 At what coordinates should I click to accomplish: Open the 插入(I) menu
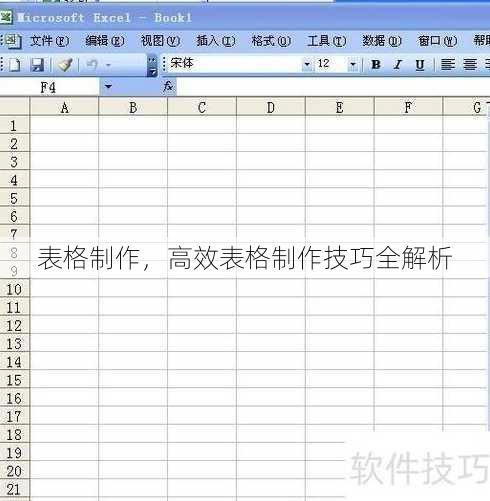216,41
